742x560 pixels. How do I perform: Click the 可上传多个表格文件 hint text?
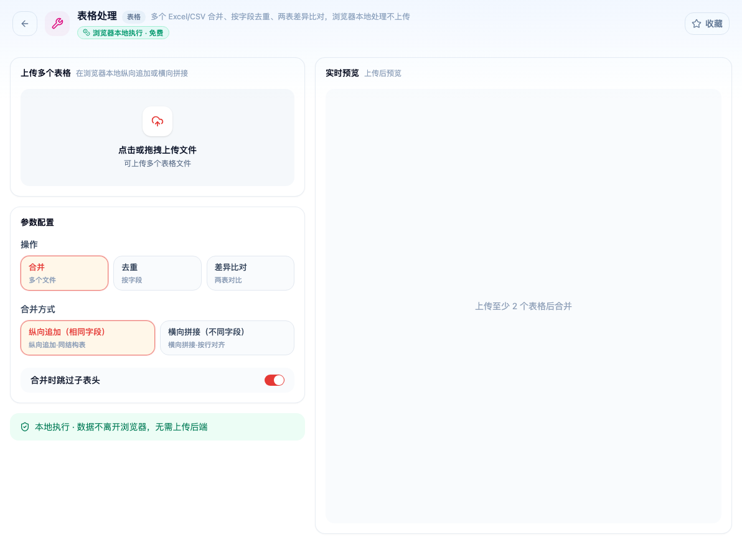(x=157, y=163)
